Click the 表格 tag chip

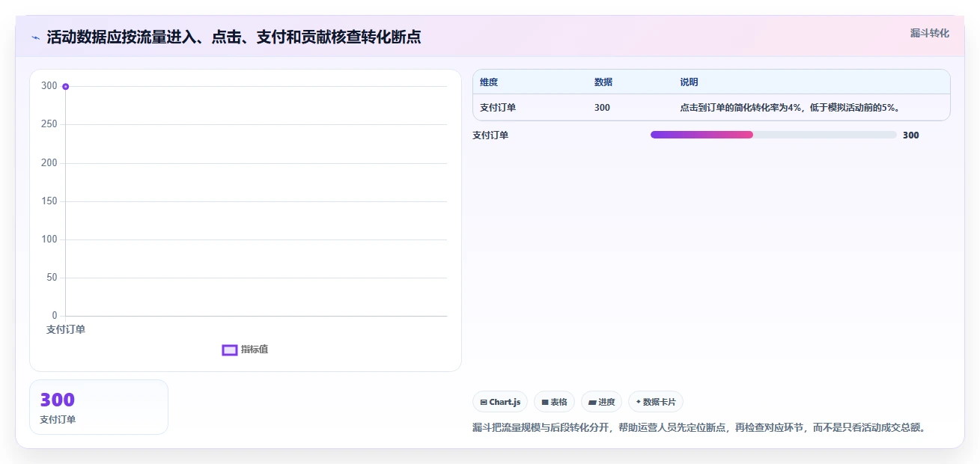click(554, 402)
